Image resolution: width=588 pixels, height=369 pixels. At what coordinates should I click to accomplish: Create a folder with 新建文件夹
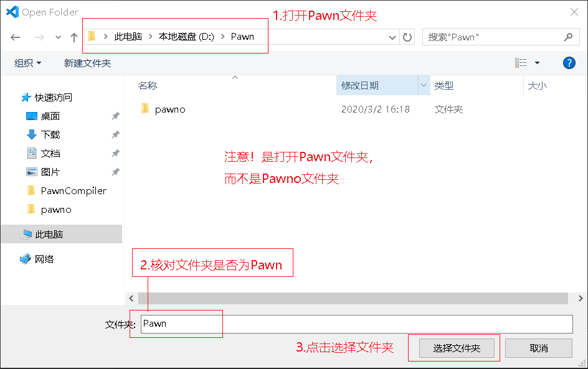pos(87,63)
